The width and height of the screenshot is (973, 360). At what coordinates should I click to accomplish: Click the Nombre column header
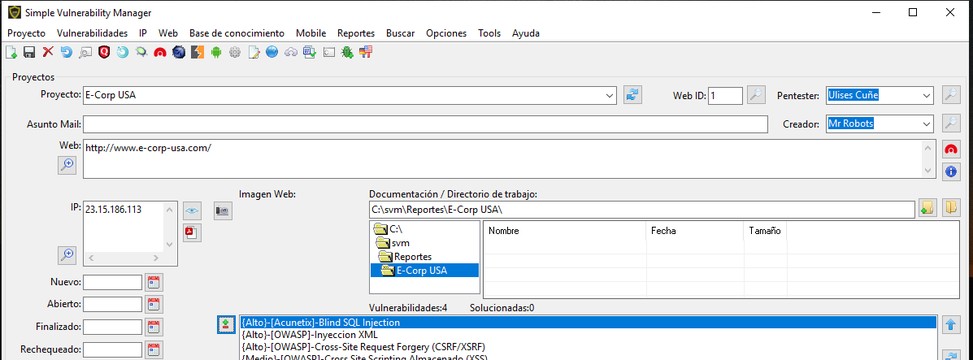coord(565,231)
